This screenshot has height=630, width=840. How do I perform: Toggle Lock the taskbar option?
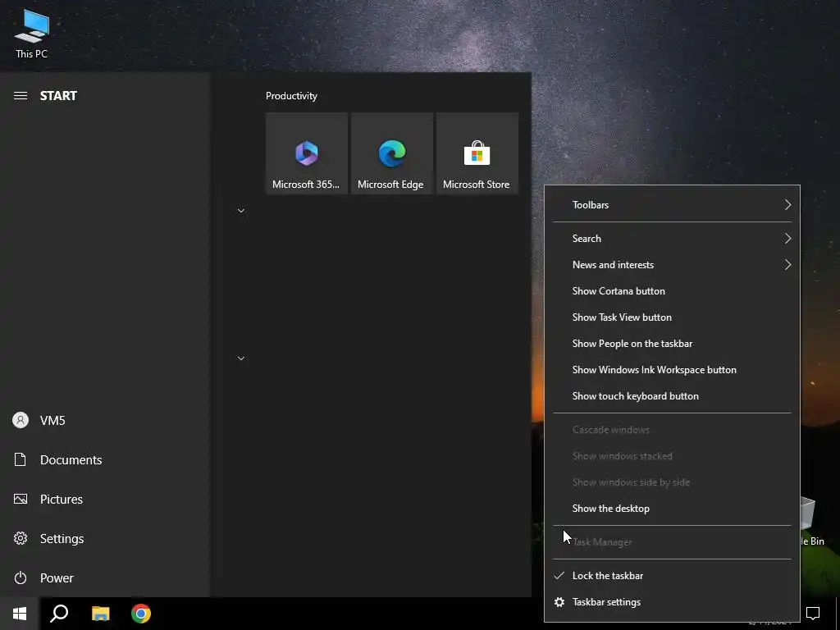(x=673, y=576)
